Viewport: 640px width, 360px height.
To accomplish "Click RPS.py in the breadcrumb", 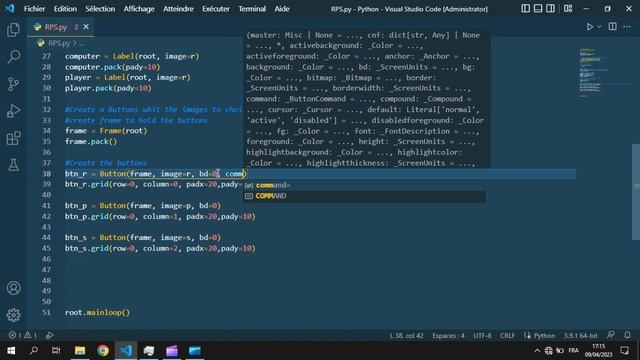I will point(59,43).
